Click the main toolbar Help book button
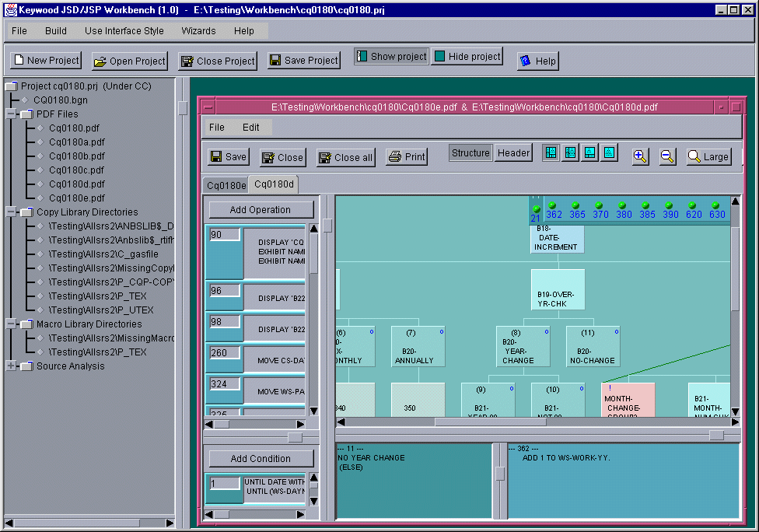Image resolution: width=759 pixels, height=532 pixels. tap(538, 61)
